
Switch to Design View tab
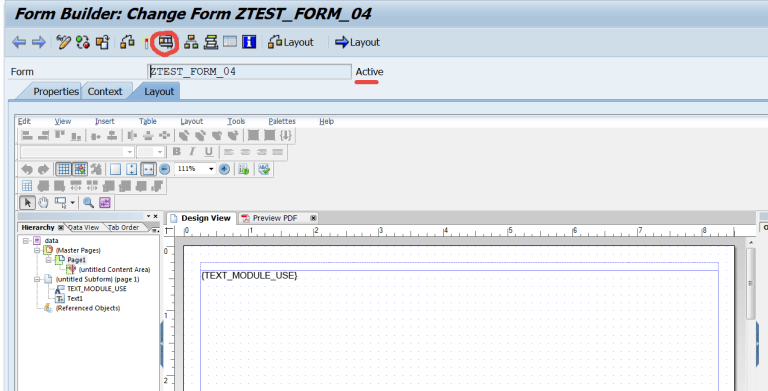201,218
